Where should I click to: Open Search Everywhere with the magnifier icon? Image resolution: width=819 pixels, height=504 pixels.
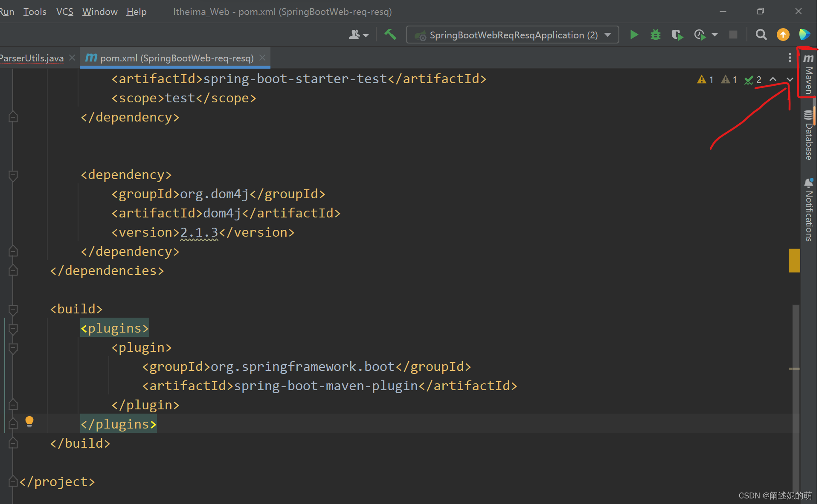pos(761,35)
